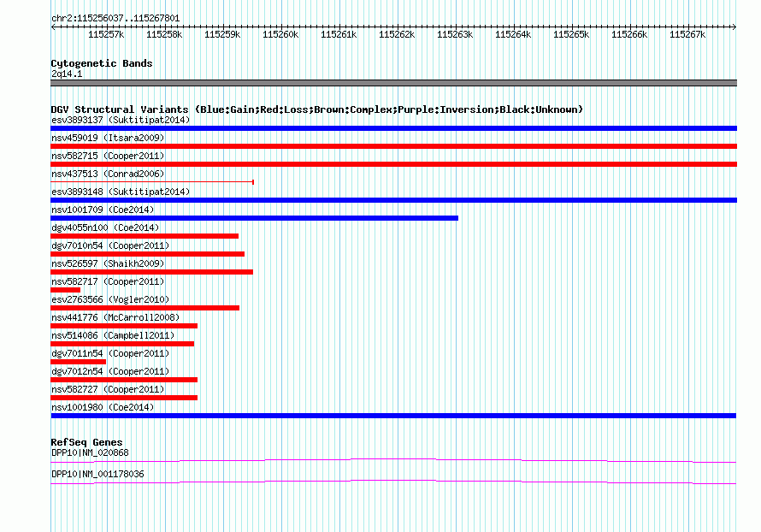
Task: Click the Cytogenetic Bands track title
Action: point(102,63)
